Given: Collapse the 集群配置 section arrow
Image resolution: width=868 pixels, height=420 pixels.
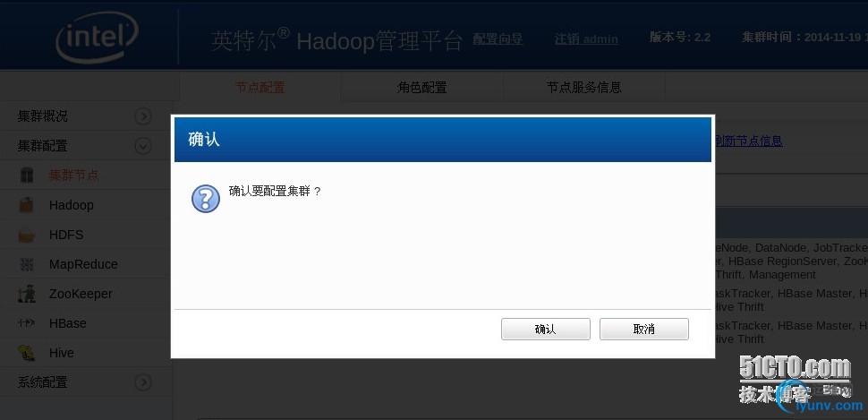Looking at the screenshot, I should [143, 146].
